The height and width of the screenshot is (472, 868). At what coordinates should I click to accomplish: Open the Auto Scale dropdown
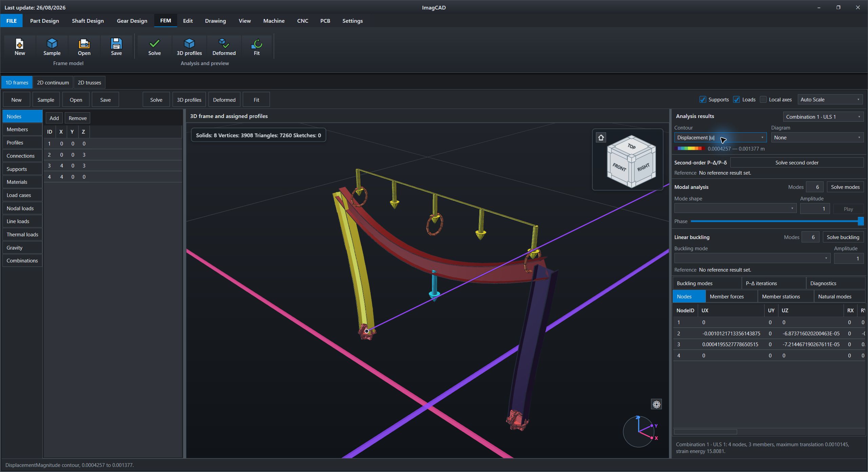tap(830, 100)
